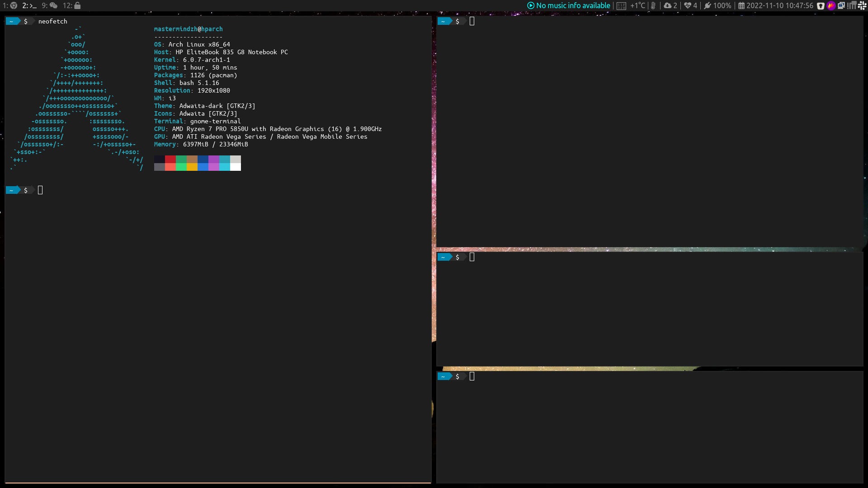Go to workspace 9 WeChat icon
The image size is (868, 488).
[50, 5]
